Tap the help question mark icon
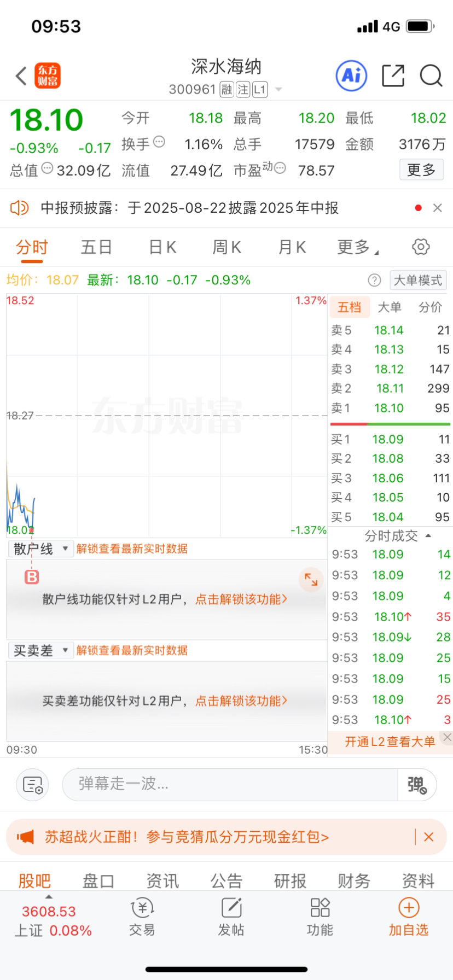Viewport: 453px width, 980px height. click(374, 281)
